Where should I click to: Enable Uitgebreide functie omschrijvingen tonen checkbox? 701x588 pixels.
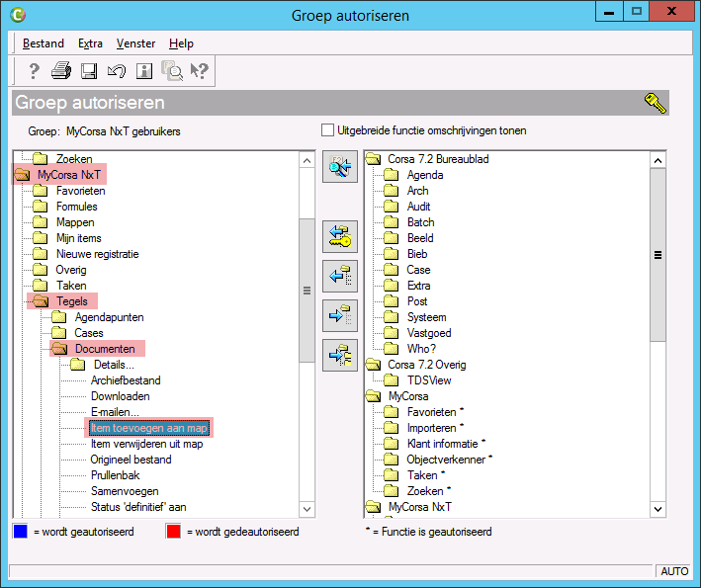coord(327,130)
